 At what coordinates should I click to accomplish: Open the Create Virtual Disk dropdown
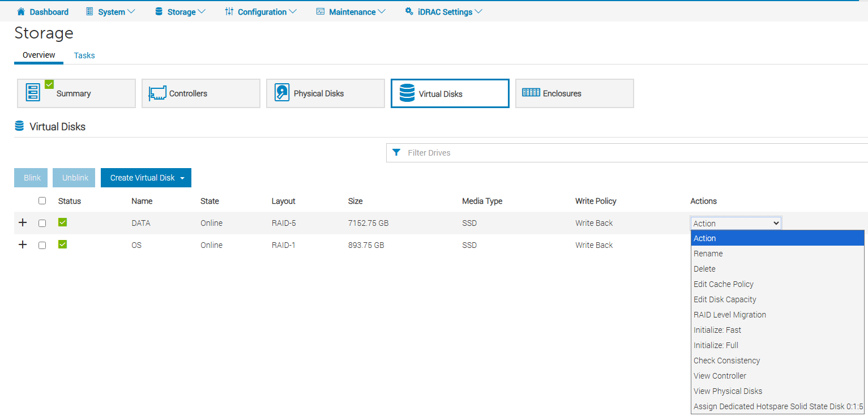tap(146, 178)
